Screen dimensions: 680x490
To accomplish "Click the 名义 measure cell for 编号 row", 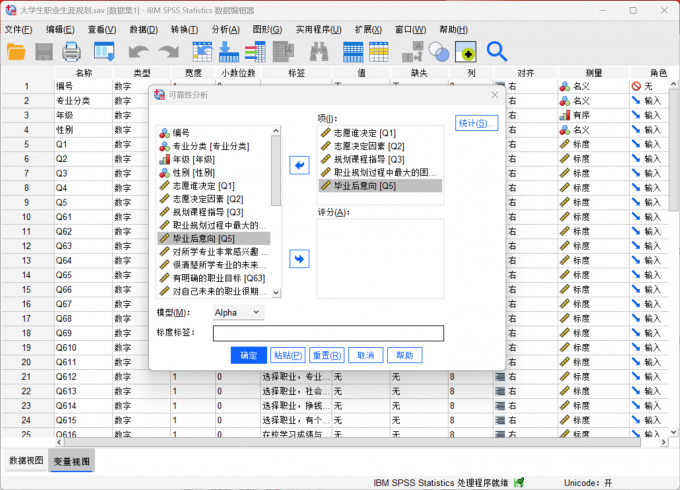I will 593,86.
